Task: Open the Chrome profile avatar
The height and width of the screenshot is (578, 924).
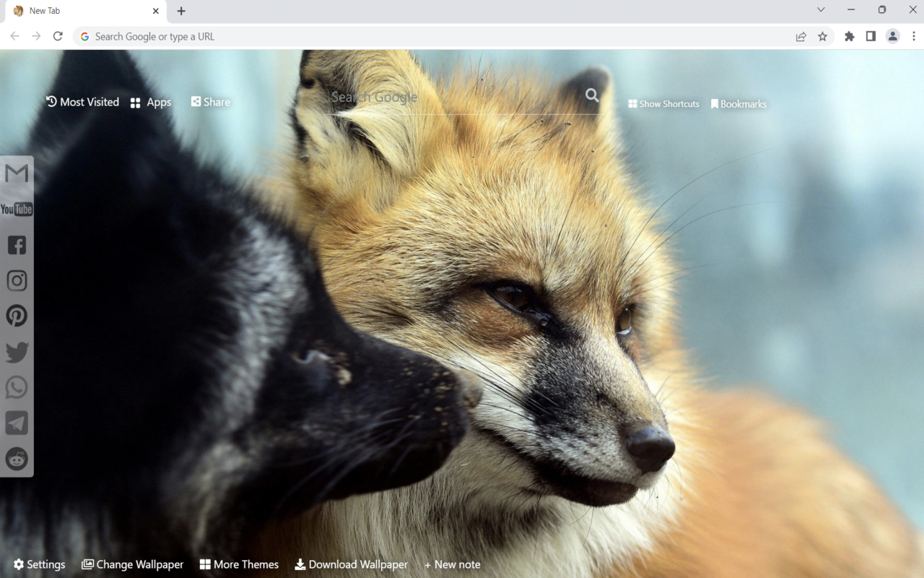Action: point(893,36)
